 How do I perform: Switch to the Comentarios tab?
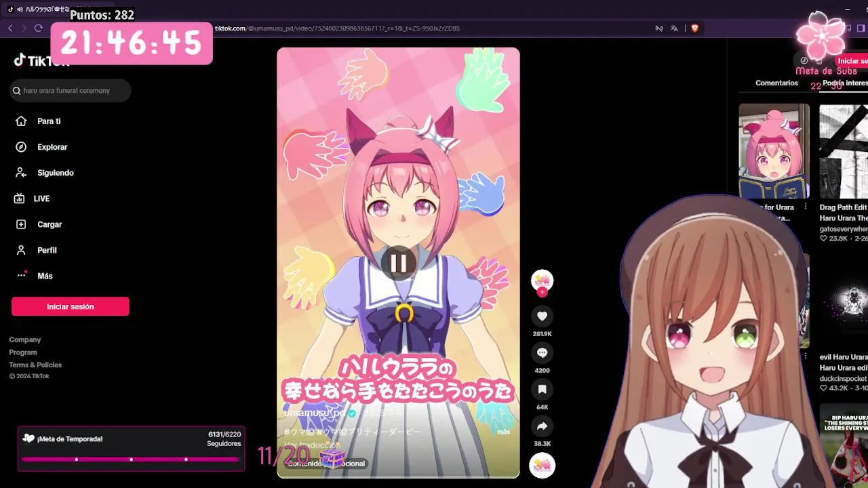point(776,83)
